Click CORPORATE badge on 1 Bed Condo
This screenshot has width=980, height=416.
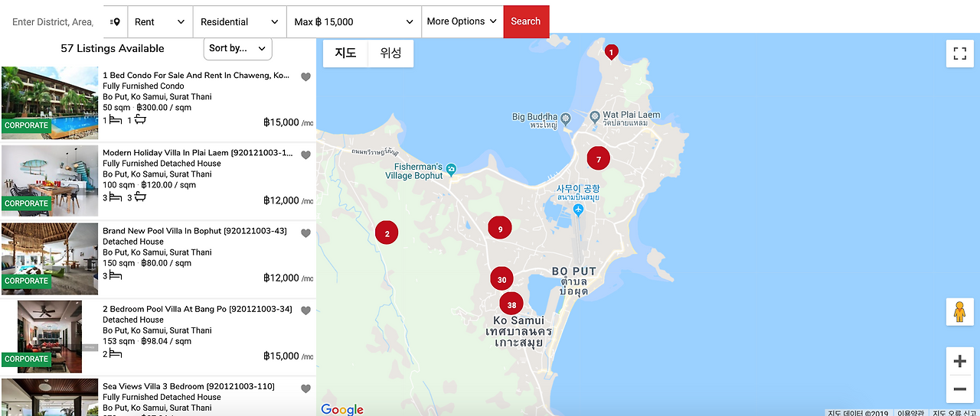[x=26, y=125]
